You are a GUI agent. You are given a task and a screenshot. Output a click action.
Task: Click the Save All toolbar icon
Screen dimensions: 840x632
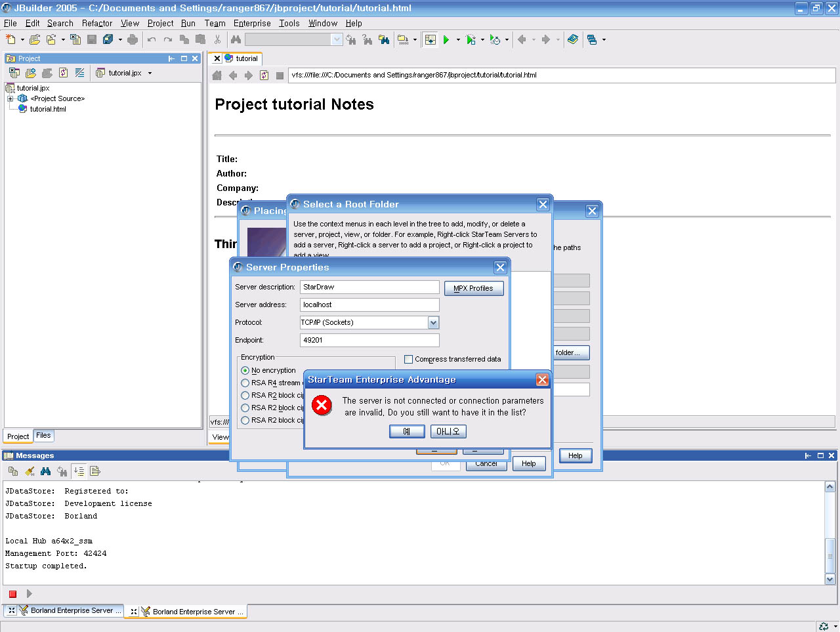click(108, 39)
